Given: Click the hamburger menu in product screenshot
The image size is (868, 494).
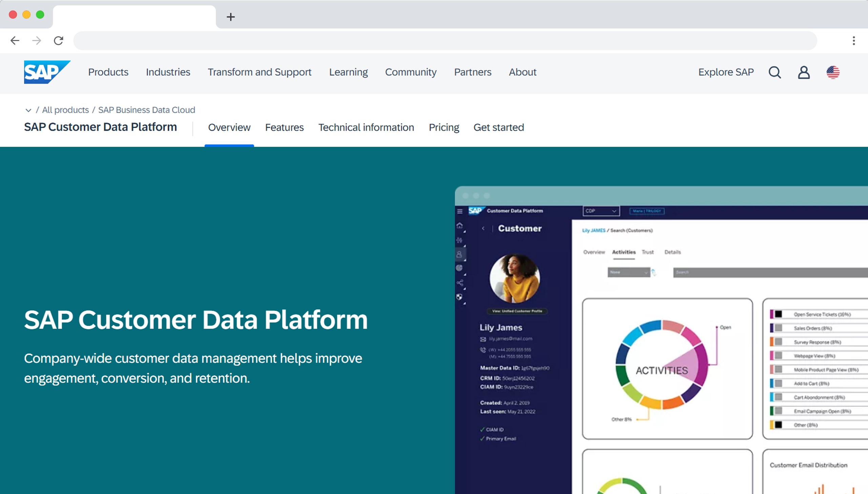Looking at the screenshot, I should click(460, 211).
